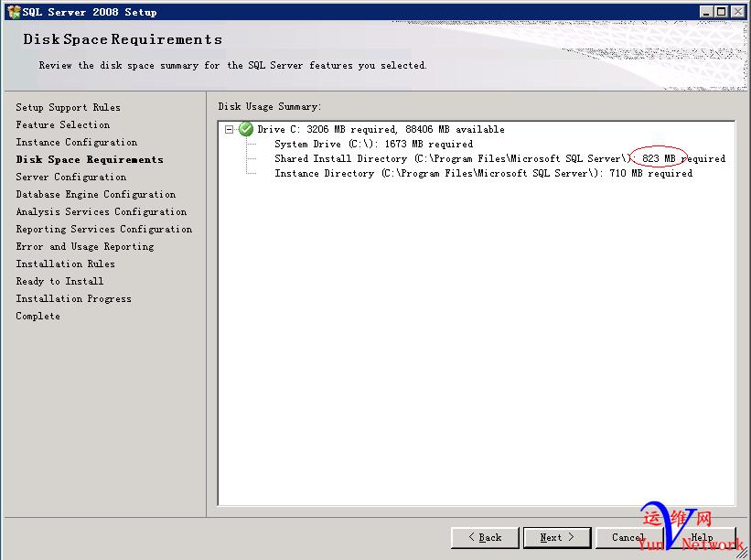
Task: Click Database Engine Configuration step
Action: pos(96,194)
